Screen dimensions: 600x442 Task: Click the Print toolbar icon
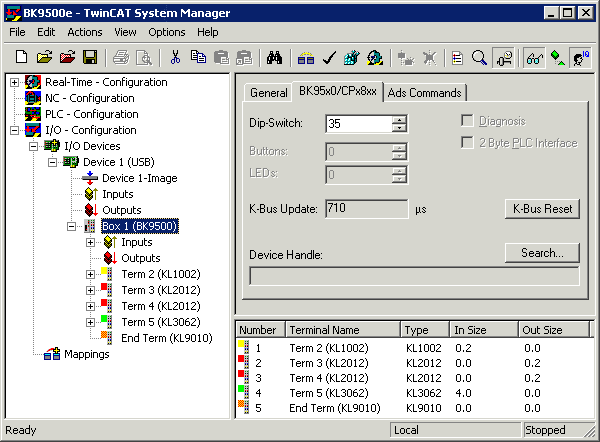(x=121, y=58)
